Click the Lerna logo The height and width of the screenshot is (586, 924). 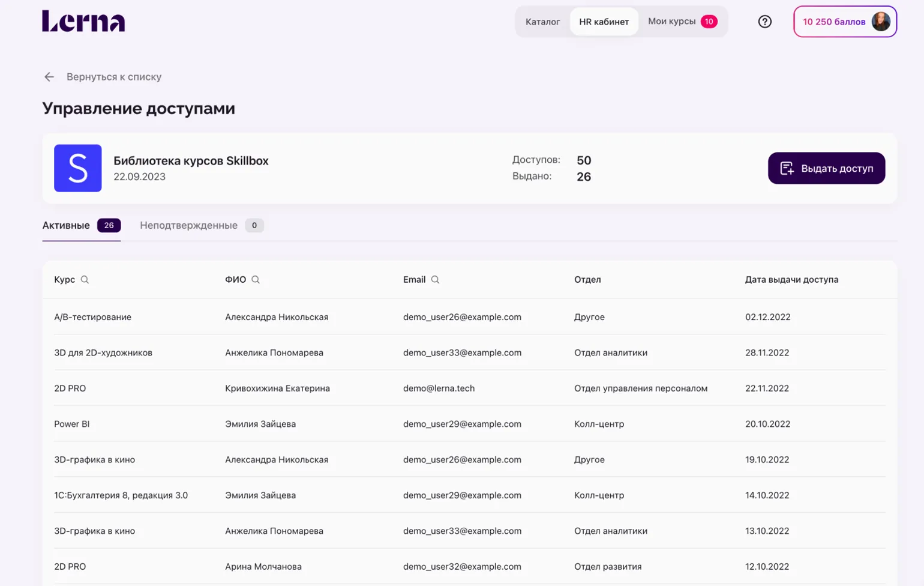[83, 21]
